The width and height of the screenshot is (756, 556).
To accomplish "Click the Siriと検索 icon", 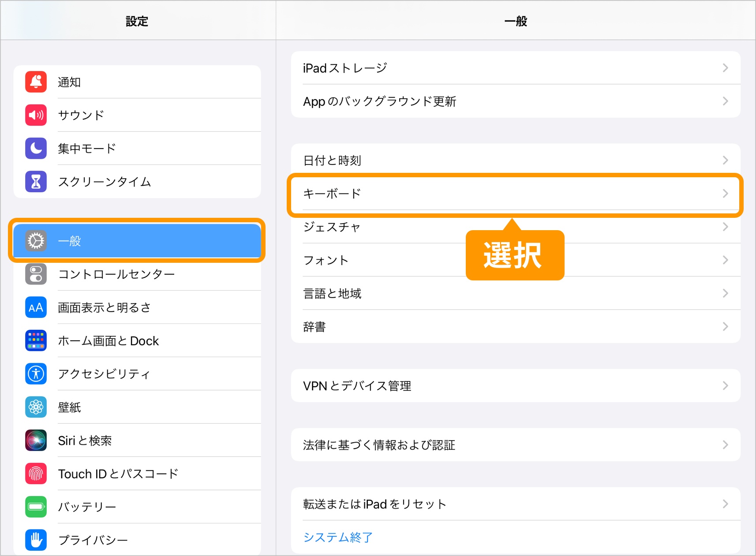I will (x=36, y=440).
